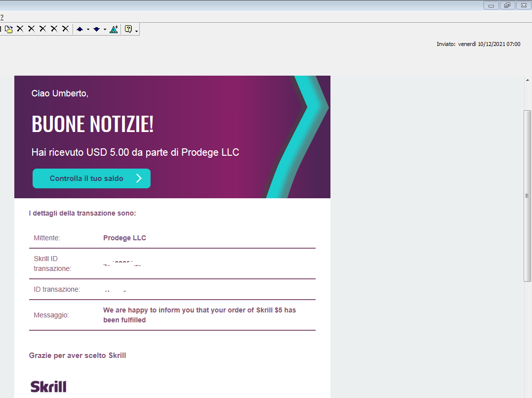This screenshot has height=398, width=532.
Task: Close the message window
Action: pos(524,5)
